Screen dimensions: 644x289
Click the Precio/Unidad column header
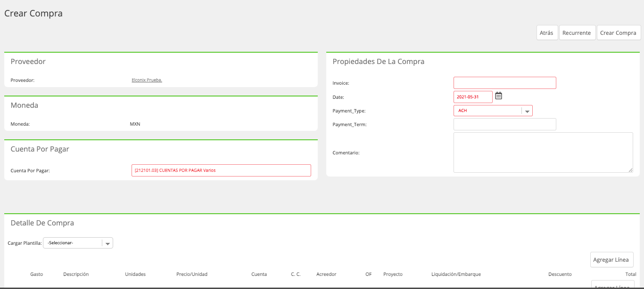pyautogui.click(x=192, y=274)
